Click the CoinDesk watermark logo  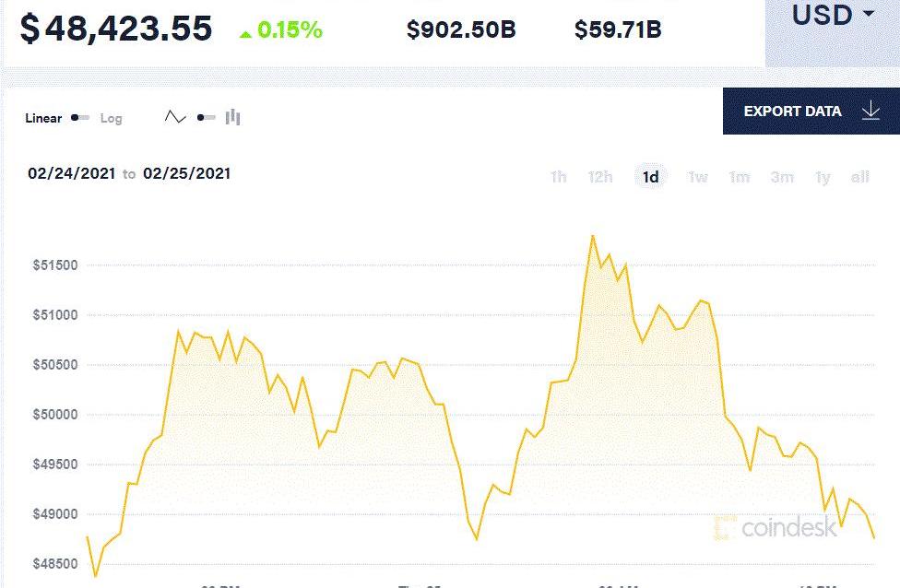point(776,528)
